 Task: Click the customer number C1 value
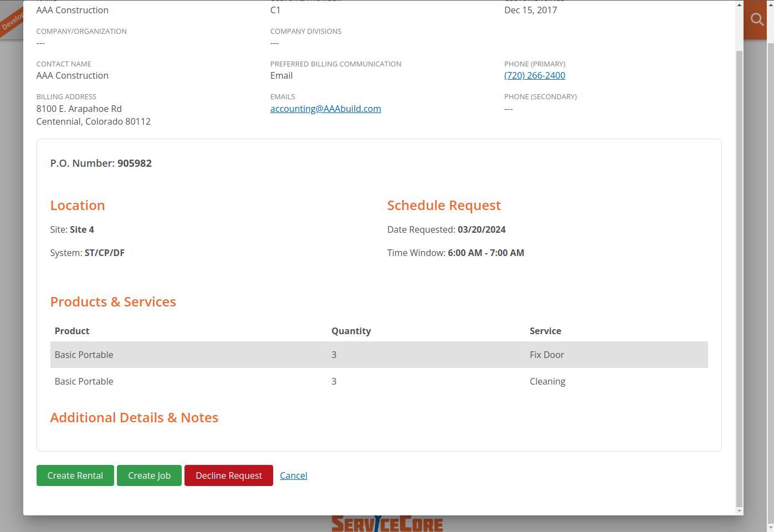275,10
